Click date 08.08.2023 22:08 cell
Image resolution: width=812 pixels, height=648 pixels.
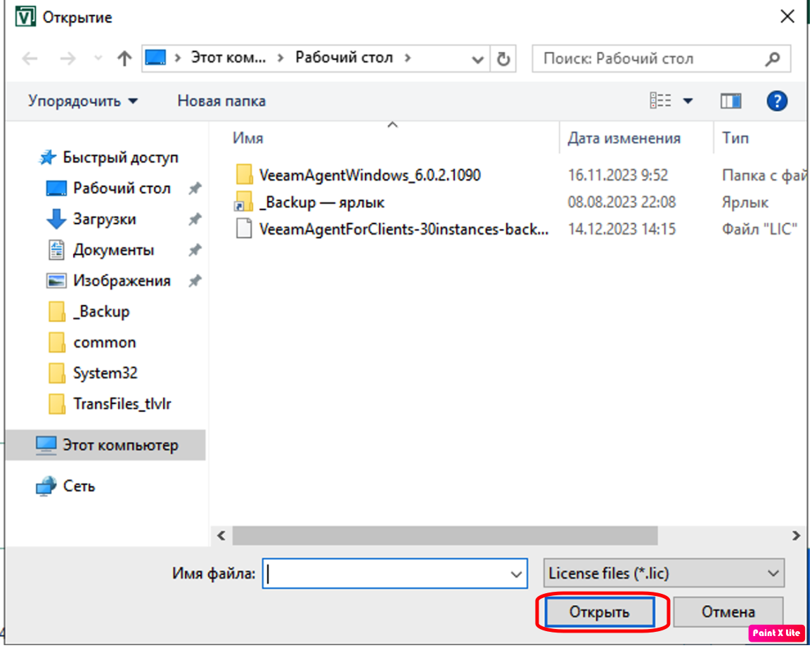pos(621,202)
